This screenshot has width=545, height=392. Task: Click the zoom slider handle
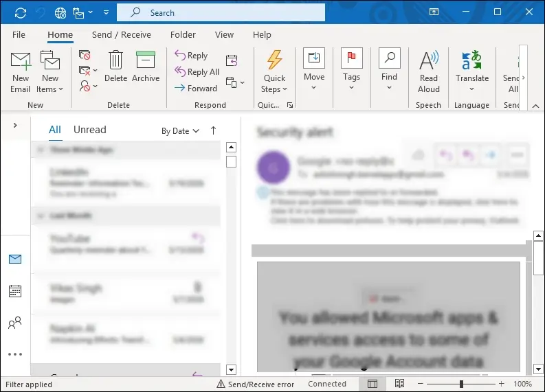(x=461, y=384)
